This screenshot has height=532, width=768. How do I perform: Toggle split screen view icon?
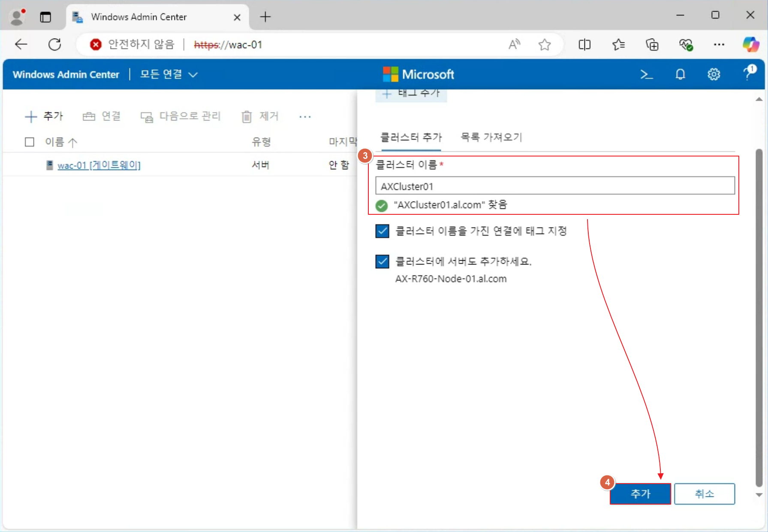click(x=584, y=44)
